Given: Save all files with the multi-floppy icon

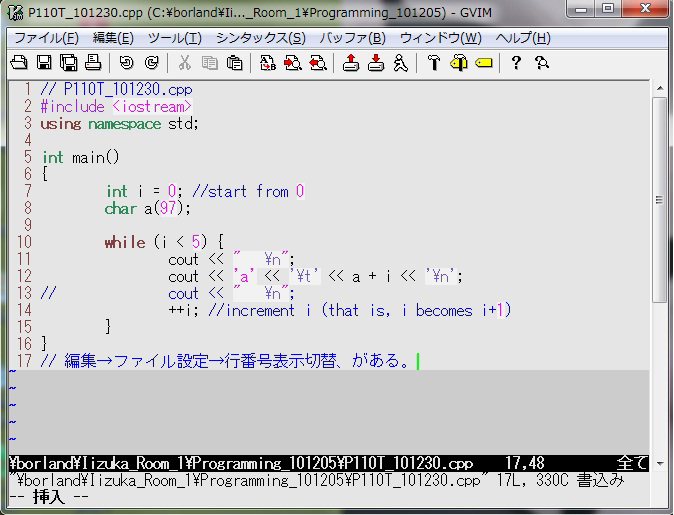Looking at the screenshot, I should (x=68, y=63).
